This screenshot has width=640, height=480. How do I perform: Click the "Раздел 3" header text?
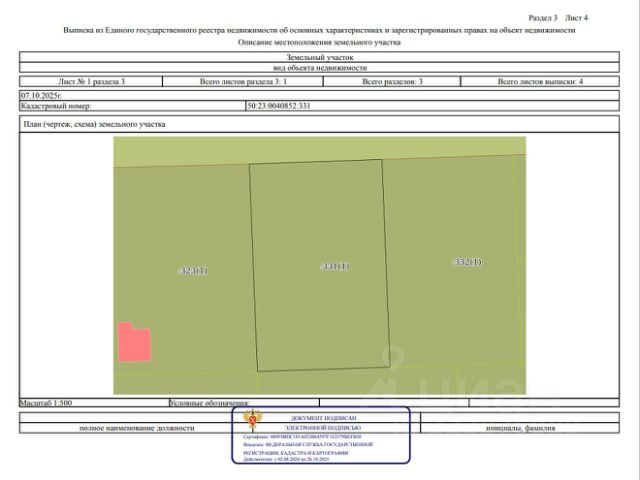click(x=542, y=18)
